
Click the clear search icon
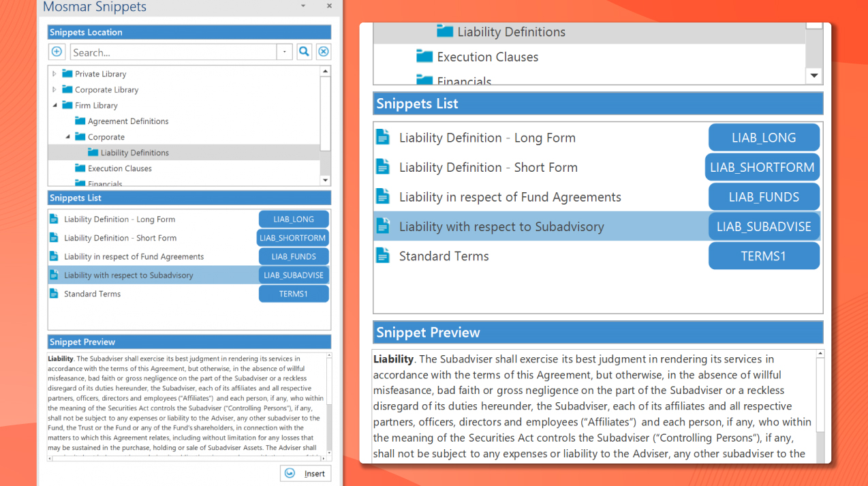pyautogui.click(x=324, y=52)
